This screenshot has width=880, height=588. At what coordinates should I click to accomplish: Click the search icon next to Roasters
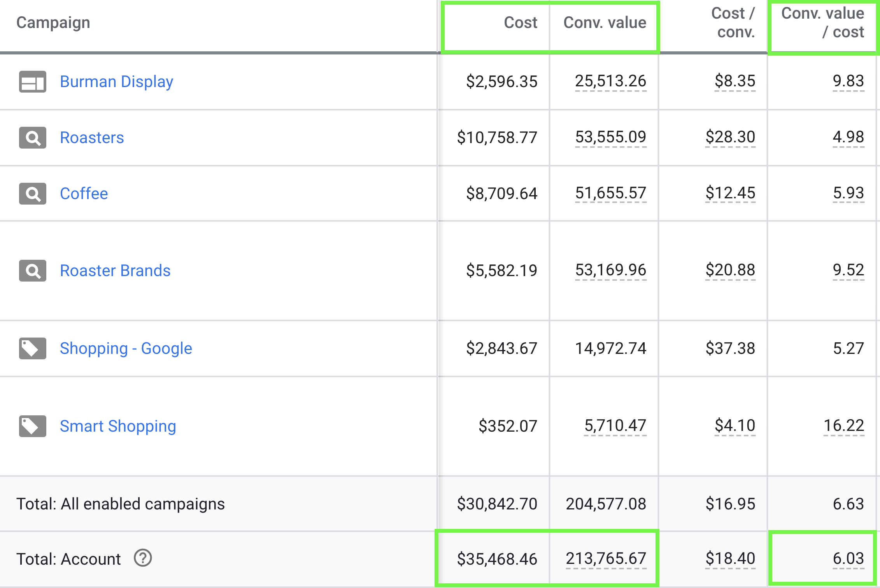click(x=33, y=138)
